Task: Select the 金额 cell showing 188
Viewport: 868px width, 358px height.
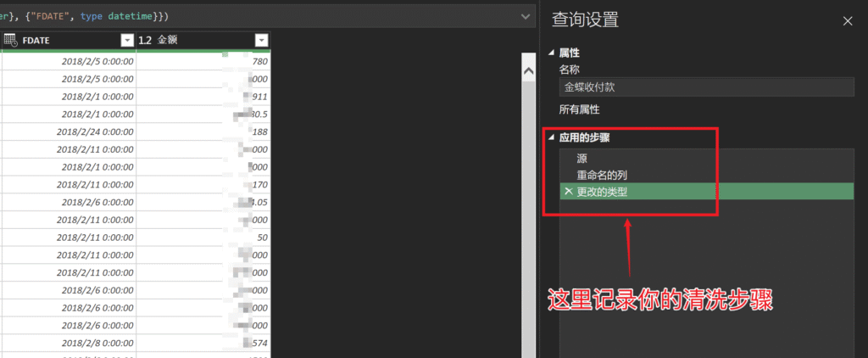Action: 203,131
